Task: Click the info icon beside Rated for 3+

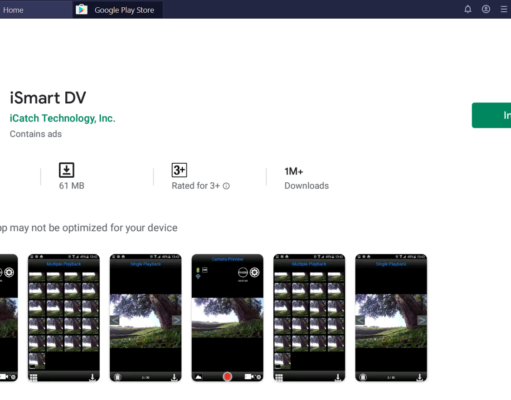Action: pyautogui.click(x=226, y=186)
